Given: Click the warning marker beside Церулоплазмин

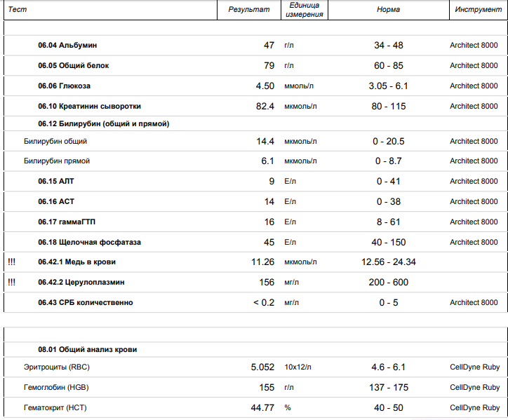Looking at the screenshot, I should (11, 282).
